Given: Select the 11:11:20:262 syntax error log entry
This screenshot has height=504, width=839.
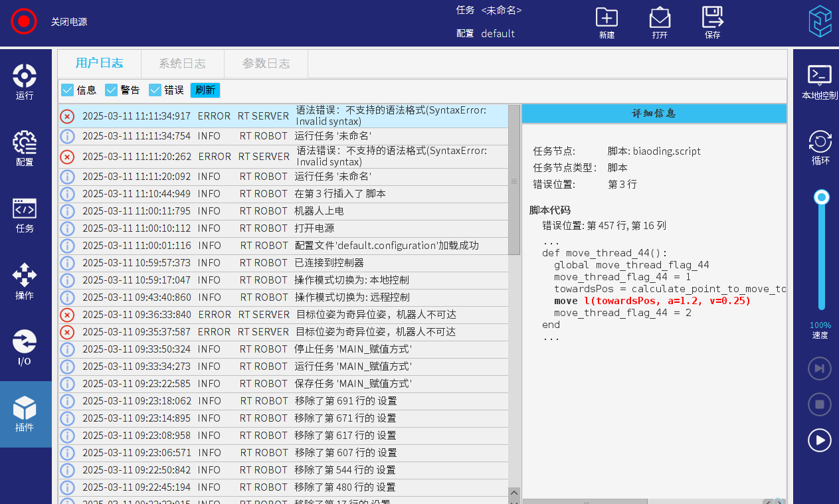Looking at the screenshot, I should click(x=286, y=157).
